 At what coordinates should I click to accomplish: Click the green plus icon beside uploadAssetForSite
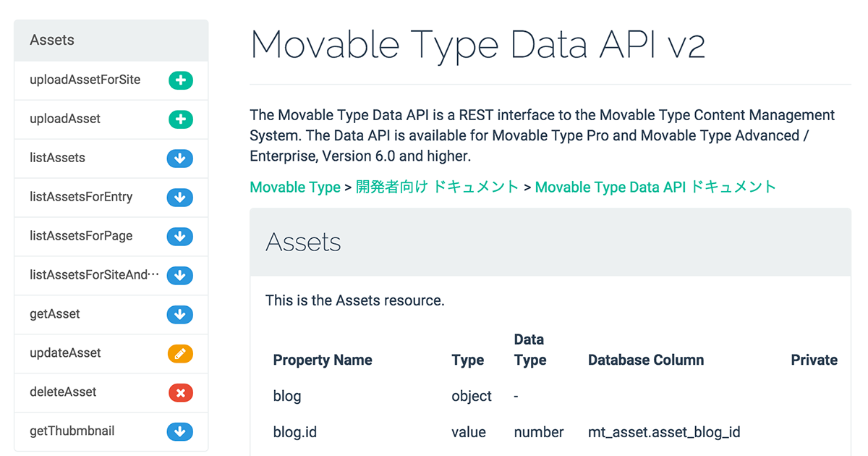[x=180, y=80]
